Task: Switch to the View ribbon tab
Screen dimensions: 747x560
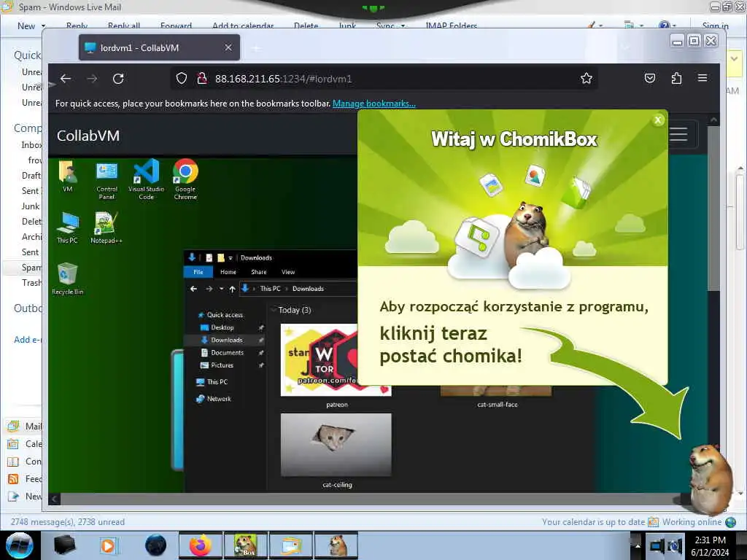Action: [x=288, y=272]
